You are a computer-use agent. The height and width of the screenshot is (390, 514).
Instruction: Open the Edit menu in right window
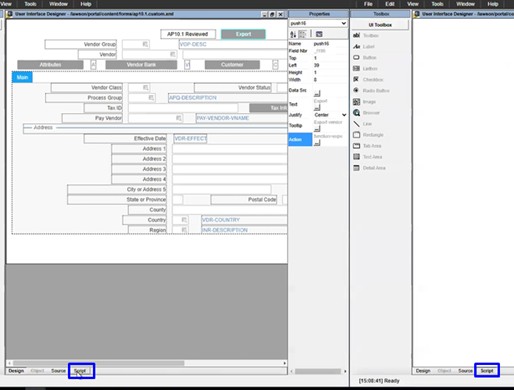(390, 4)
